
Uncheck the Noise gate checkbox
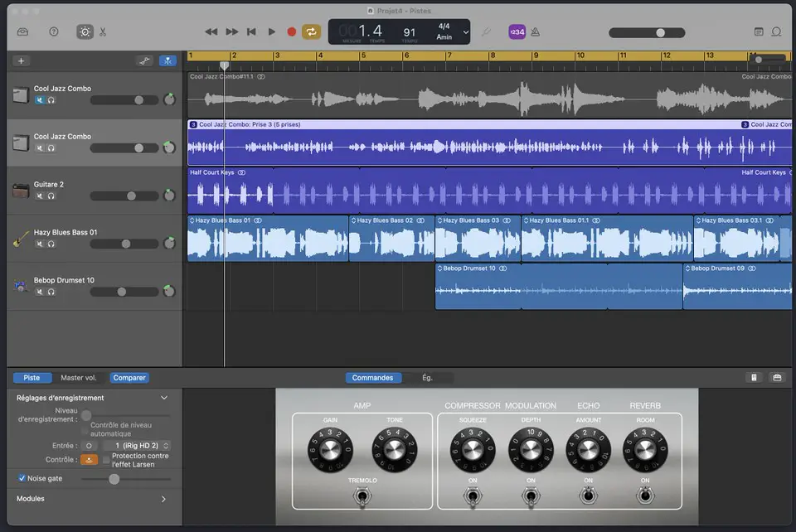point(22,478)
